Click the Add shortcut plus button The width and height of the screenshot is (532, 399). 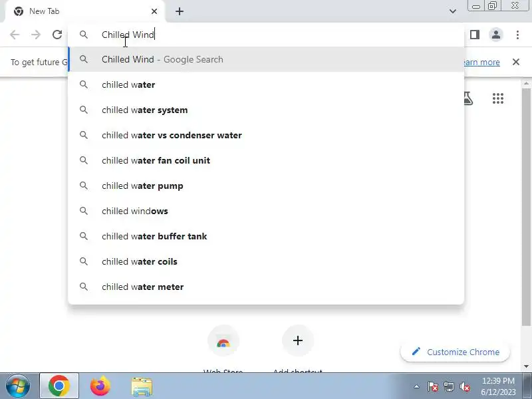click(297, 341)
